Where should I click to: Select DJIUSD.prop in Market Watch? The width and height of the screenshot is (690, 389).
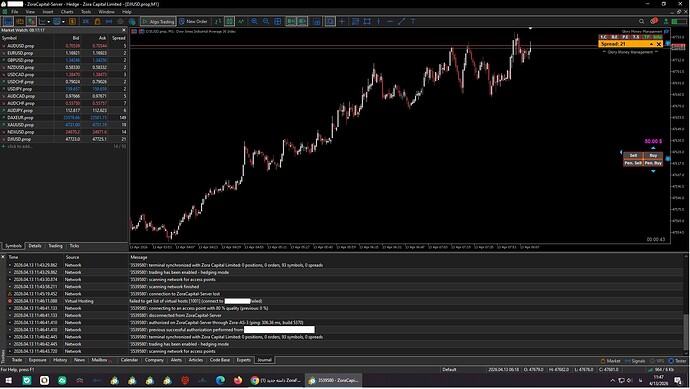point(64,139)
